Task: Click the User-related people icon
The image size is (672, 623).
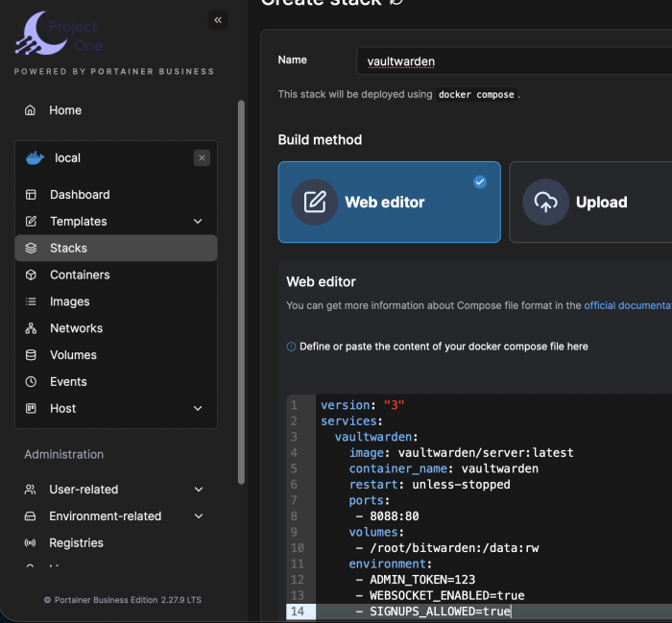Action: (x=30, y=490)
